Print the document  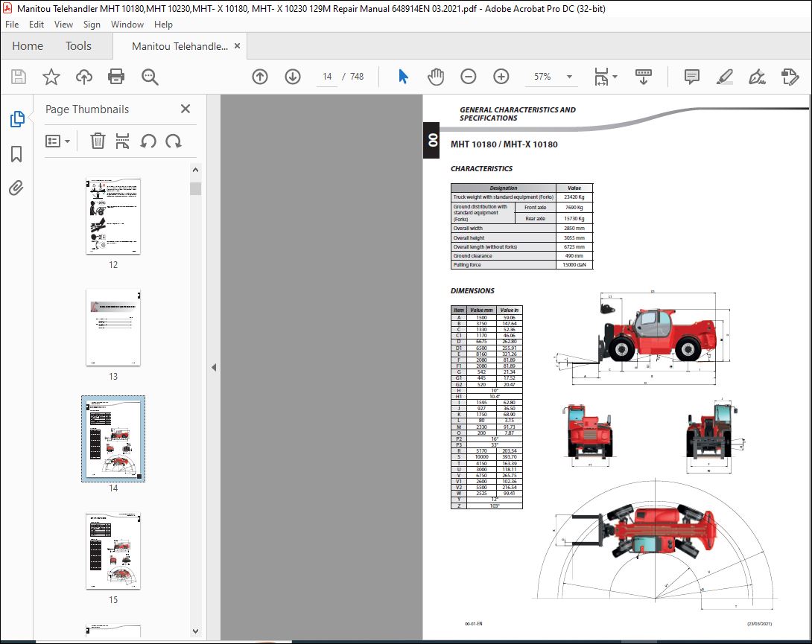pos(116,77)
